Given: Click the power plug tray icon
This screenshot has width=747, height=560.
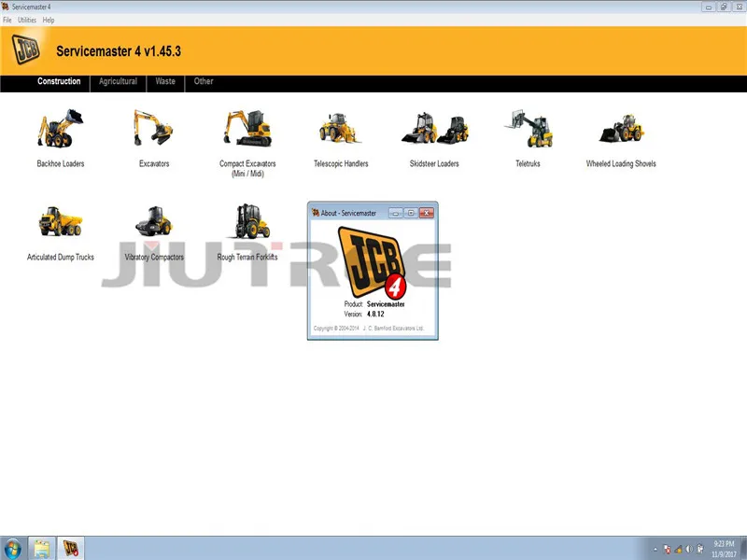Looking at the screenshot, I should coord(699,549).
